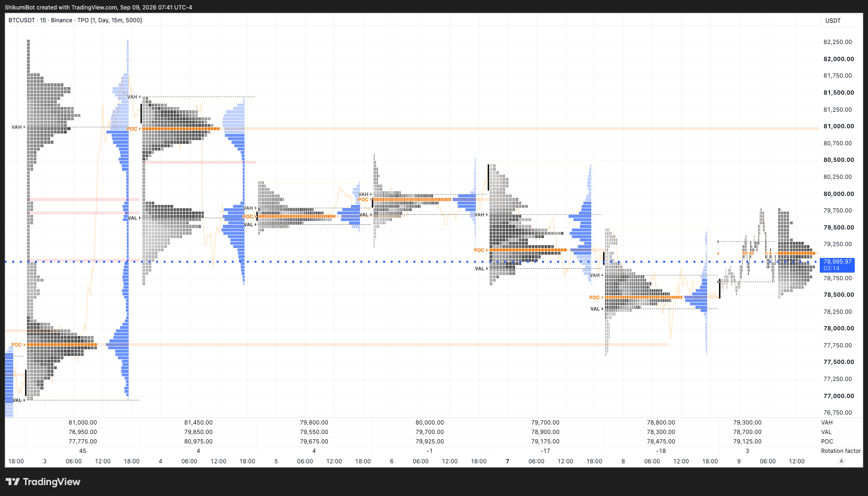Select table cell 79,650.00
Screen dimensions: 868x496
tap(198, 432)
